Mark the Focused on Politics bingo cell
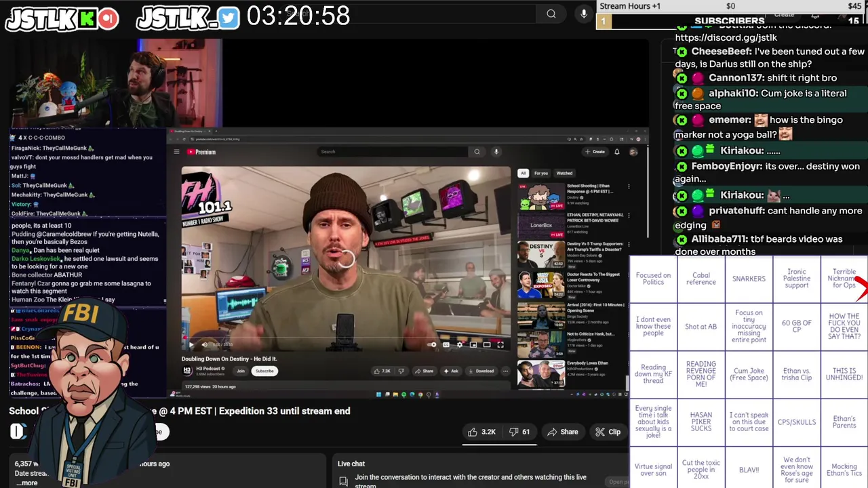 [653, 279]
